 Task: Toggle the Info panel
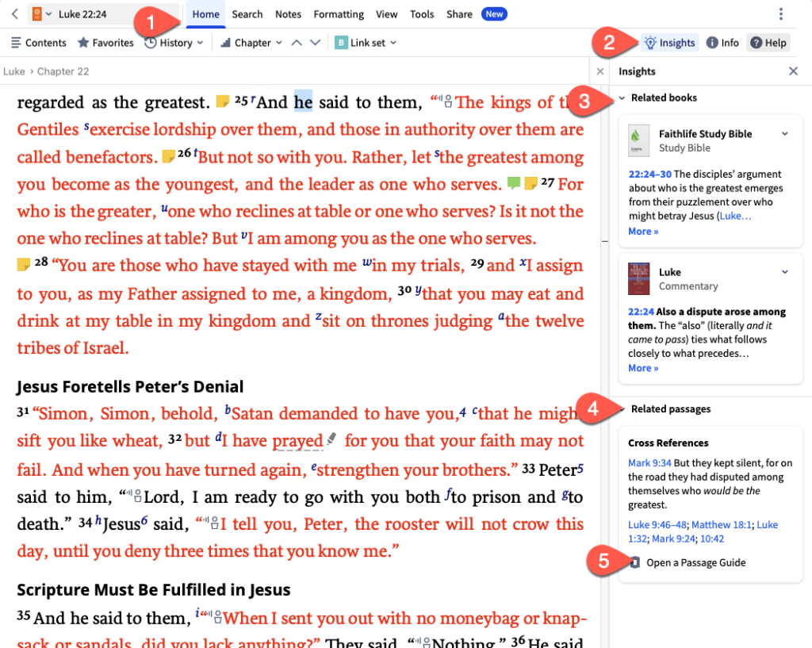pyautogui.click(x=722, y=43)
